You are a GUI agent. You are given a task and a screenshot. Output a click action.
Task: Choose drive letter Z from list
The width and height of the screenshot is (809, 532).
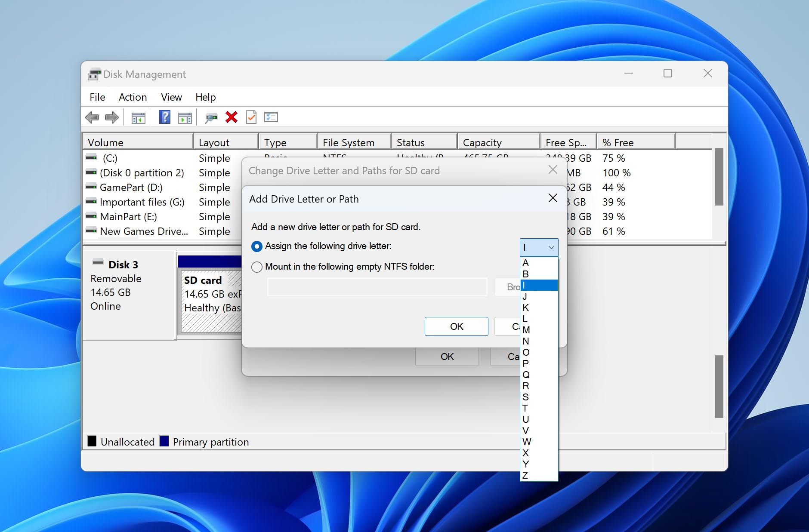539,475
